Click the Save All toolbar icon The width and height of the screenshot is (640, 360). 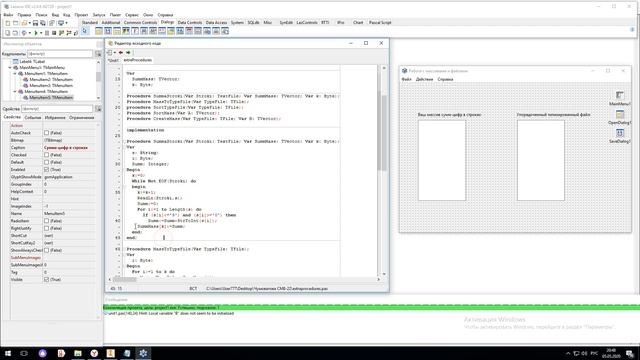[x=43, y=23]
